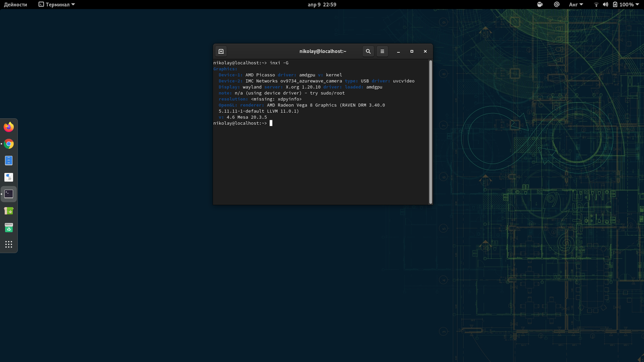This screenshot has height=362, width=644.
Task: Expand the system menu arrow beside 100%
Action: [638, 5]
